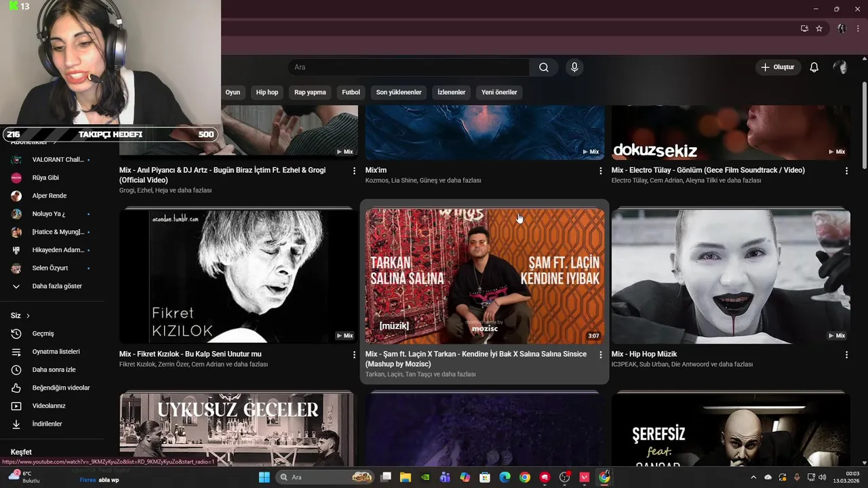
Task: Open YouTube account avatar menu
Action: [840, 67]
